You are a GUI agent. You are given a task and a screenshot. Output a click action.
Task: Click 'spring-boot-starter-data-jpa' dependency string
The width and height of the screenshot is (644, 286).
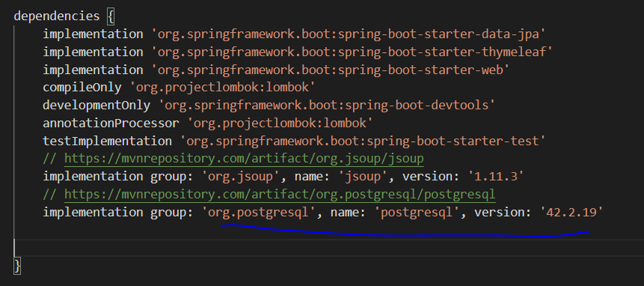tap(349, 34)
